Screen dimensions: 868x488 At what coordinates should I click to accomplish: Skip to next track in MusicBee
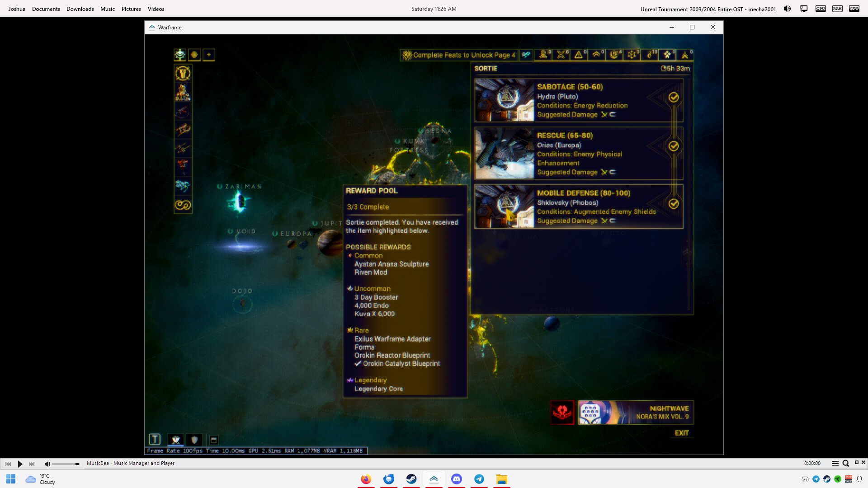point(32,464)
